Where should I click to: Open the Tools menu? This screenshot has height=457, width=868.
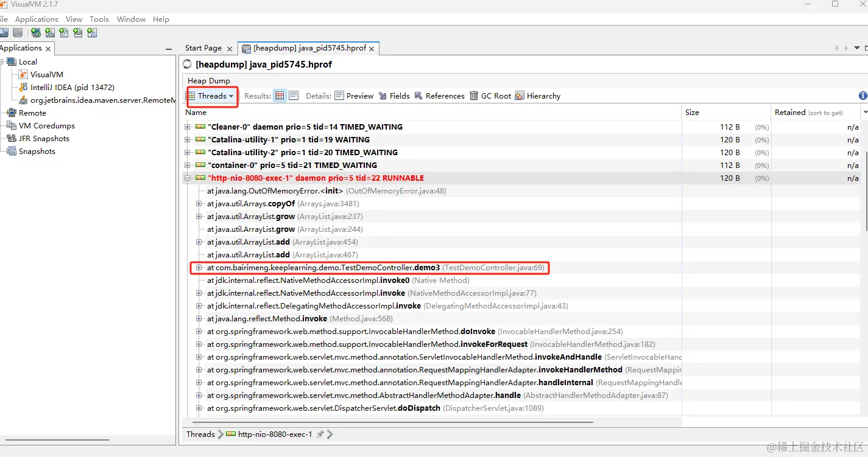click(x=99, y=19)
